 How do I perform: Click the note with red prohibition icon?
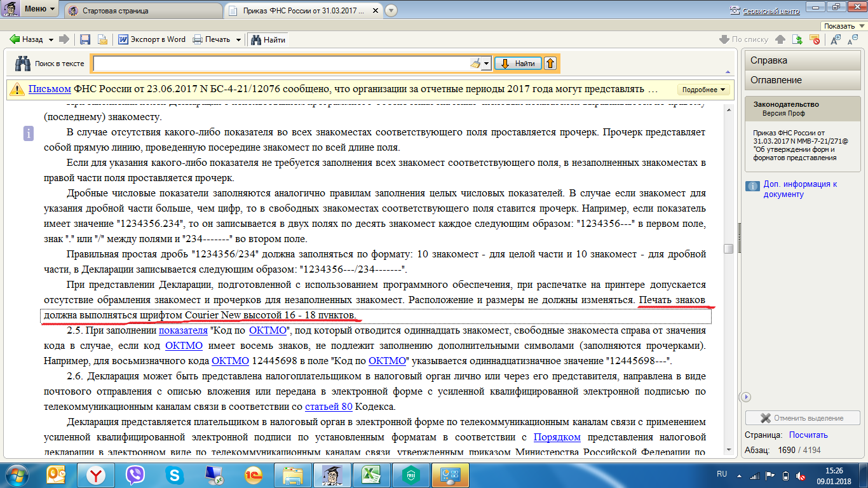[815, 39]
